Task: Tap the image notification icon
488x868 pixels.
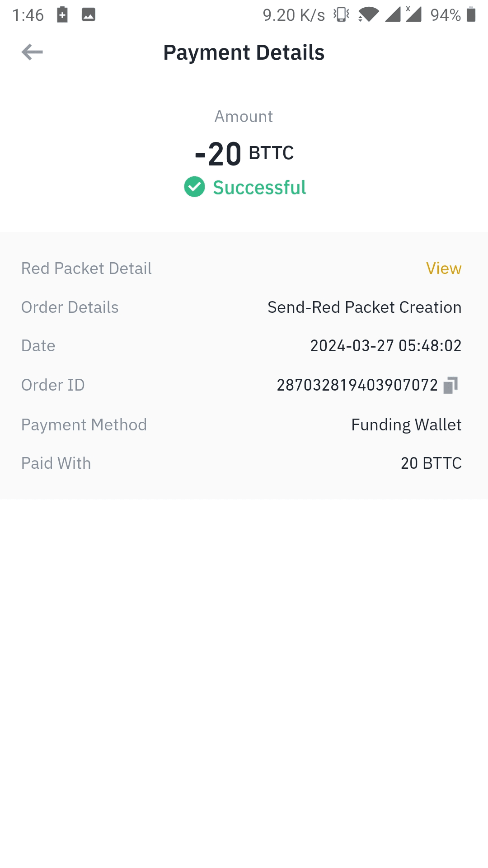Action: 89,15
